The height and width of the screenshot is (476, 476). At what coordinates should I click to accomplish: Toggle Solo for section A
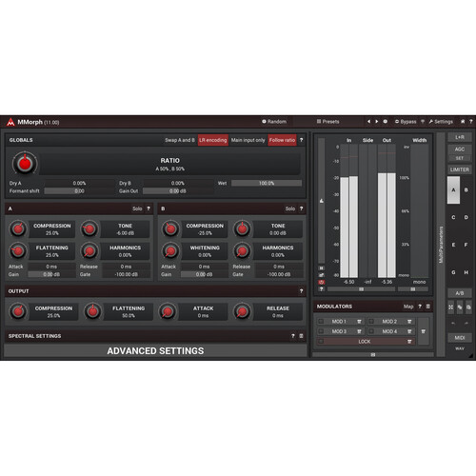pyautogui.click(x=137, y=208)
